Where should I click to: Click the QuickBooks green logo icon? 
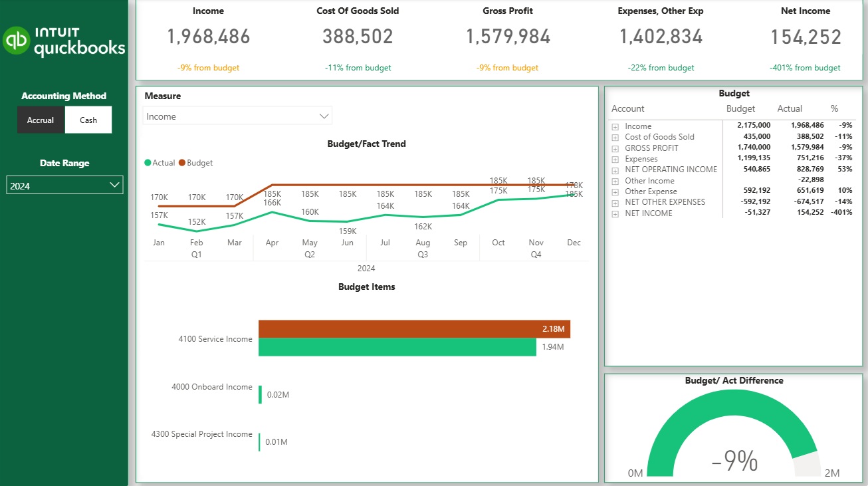(x=17, y=41)
